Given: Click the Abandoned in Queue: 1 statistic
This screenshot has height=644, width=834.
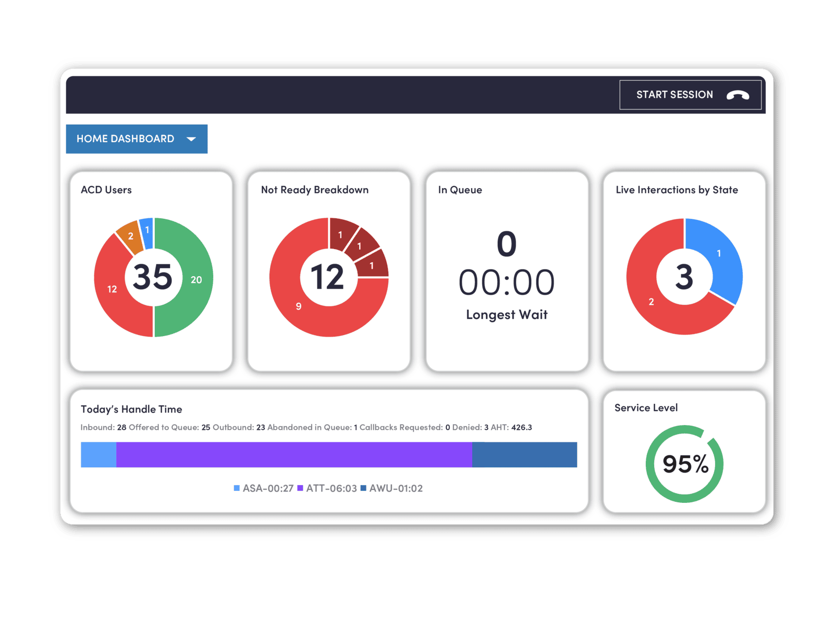Looking at the screenshot, I should click(312, 427).
